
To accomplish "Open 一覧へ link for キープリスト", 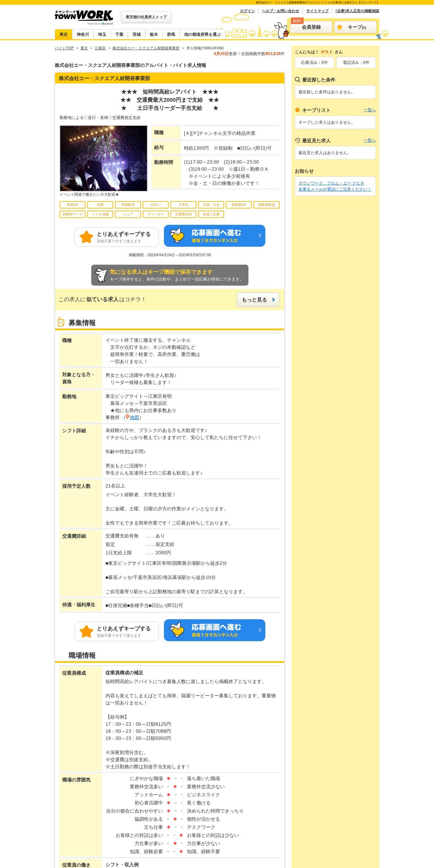I will [x=369, y=110].
